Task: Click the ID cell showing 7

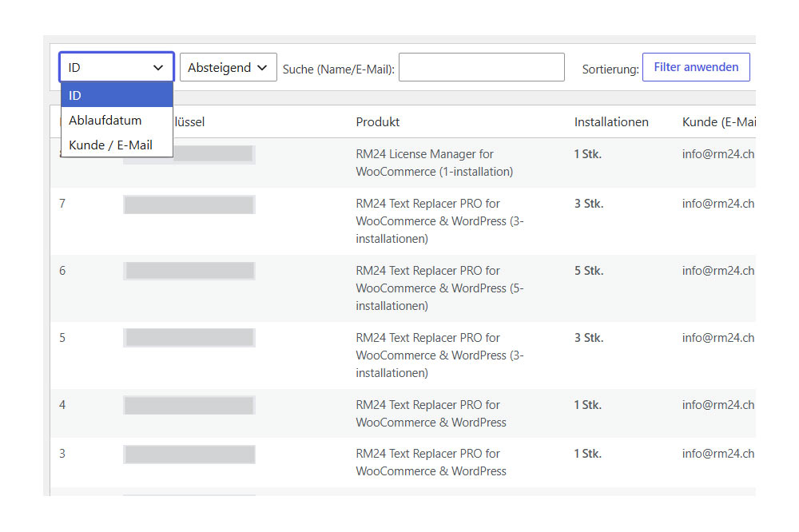Action: pyautogui.click(x=62, y=204)
